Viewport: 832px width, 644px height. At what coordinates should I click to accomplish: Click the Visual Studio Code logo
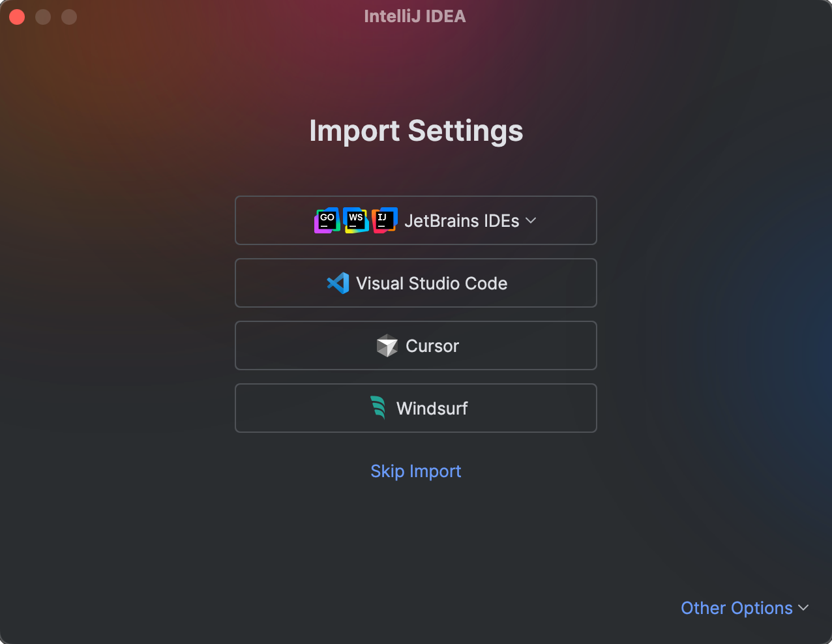coord(336,283)
